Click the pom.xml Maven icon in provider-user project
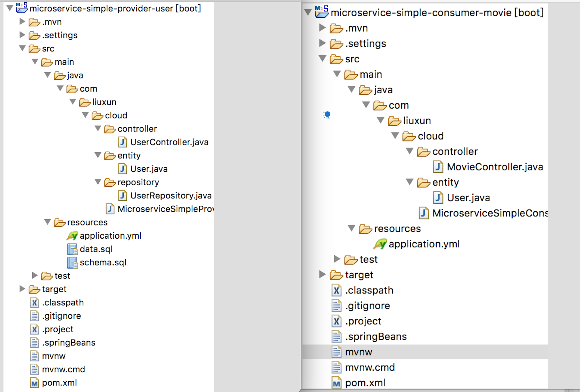 (34, 383)
